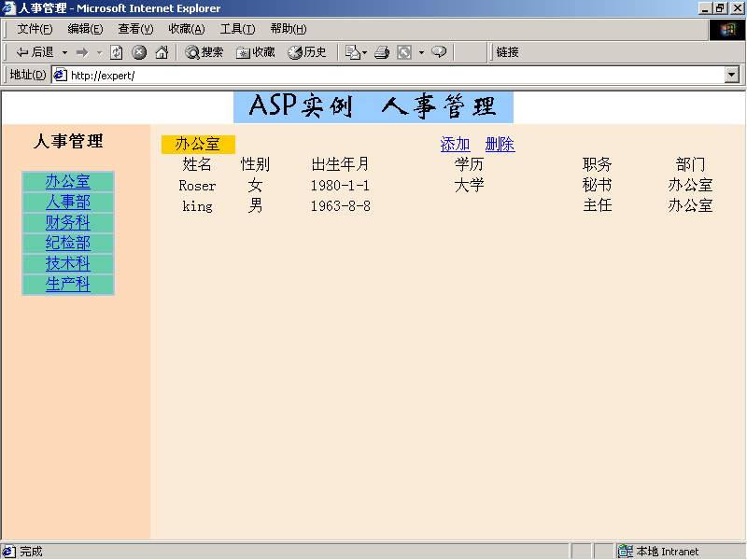Click the 本地 Intranet status bar text
Image resolution: width=747 pixels, height=560 pixels.
click(667, 552)
